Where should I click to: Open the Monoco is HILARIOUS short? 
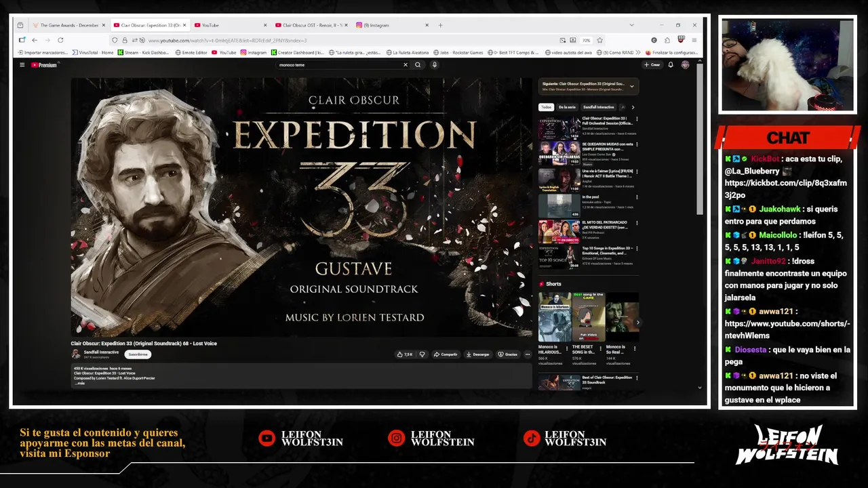(x=554, y=317)
